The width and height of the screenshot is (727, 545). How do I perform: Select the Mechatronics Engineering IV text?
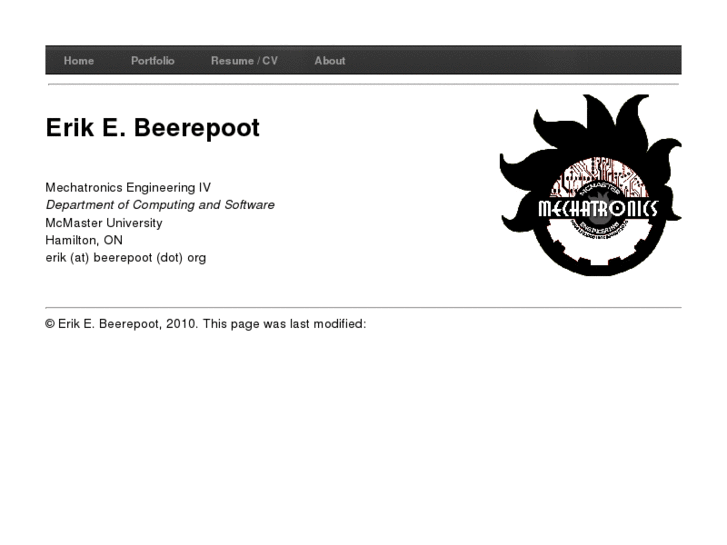pos(128,187)
